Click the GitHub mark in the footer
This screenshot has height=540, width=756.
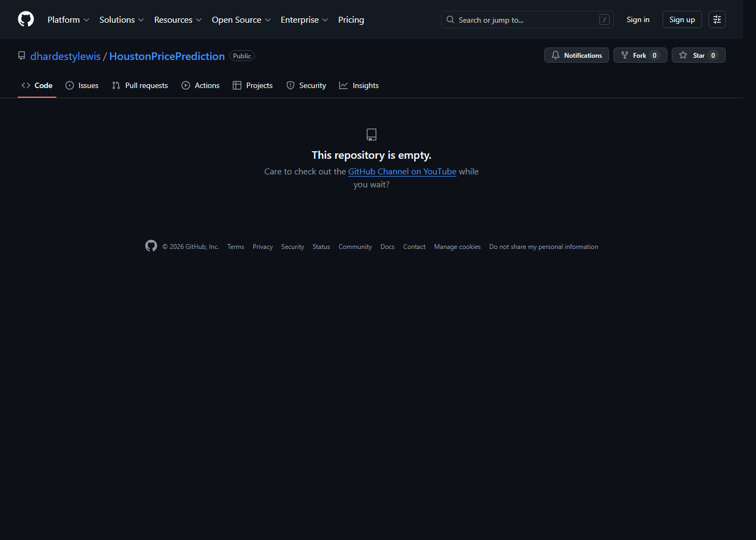[x=151, y=246]
